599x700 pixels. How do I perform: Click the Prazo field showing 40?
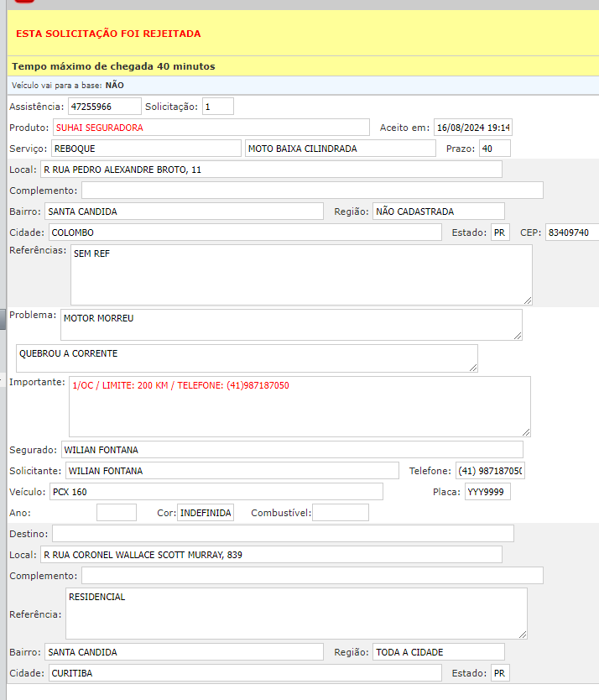click(x=493, y=149)
